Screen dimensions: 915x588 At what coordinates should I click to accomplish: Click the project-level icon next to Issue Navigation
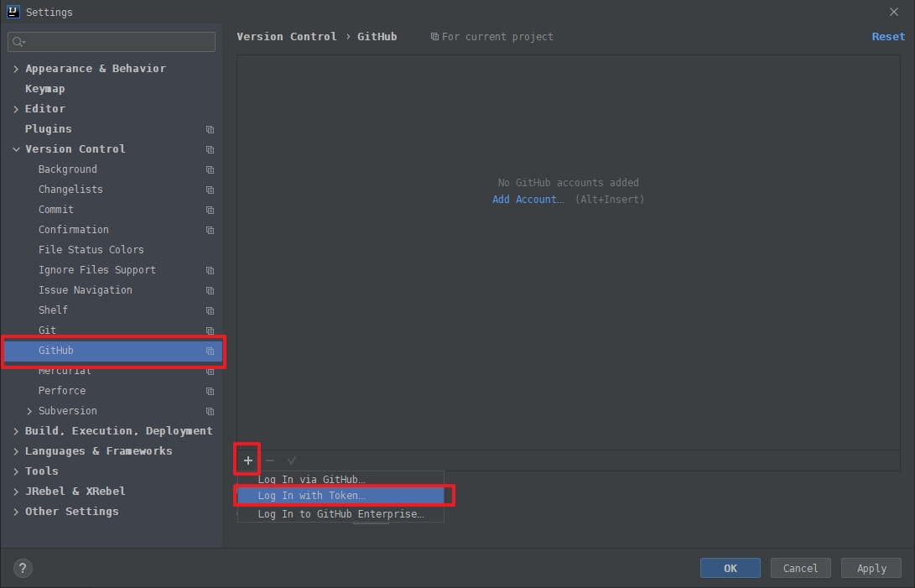point(210,291)
